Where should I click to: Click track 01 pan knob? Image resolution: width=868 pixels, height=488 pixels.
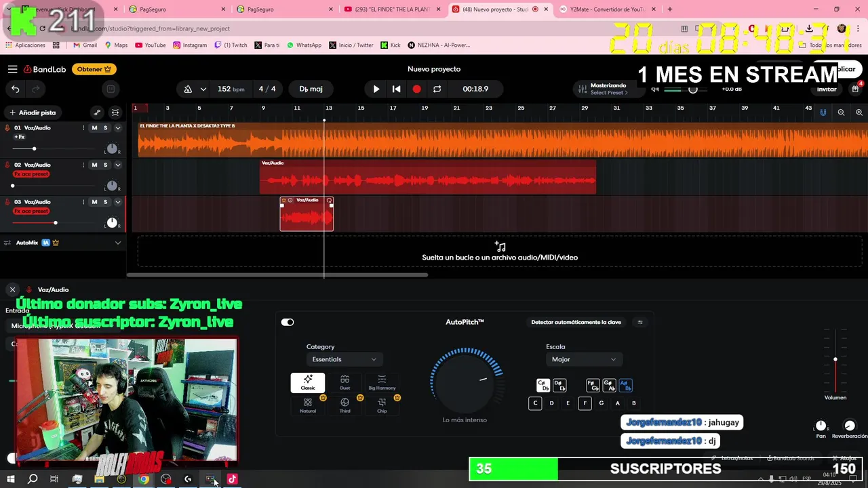click(112, 148)
